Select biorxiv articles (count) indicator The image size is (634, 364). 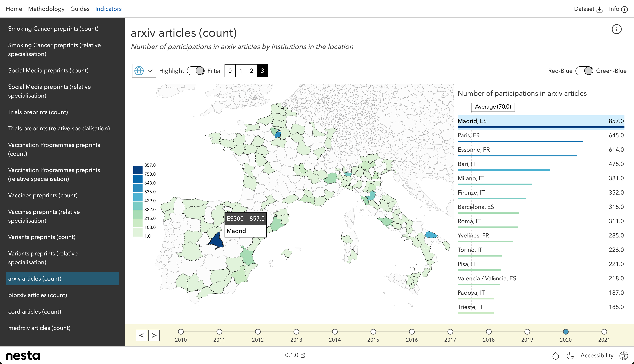click(37, 295)
